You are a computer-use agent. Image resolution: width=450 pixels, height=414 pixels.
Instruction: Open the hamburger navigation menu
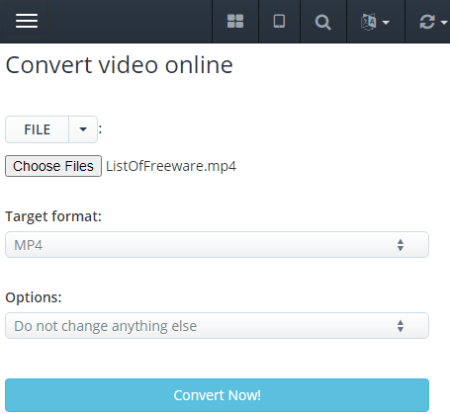(27, 21)
